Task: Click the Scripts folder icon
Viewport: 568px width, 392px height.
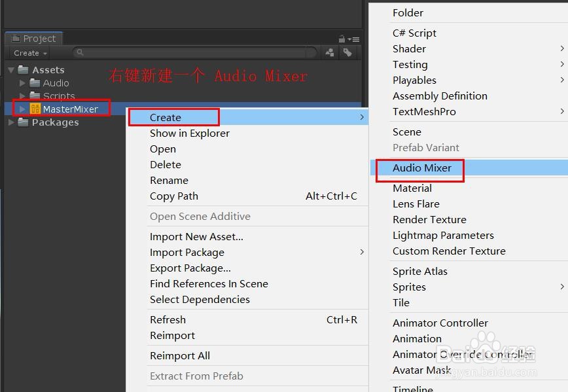Action: click(35, 96)
